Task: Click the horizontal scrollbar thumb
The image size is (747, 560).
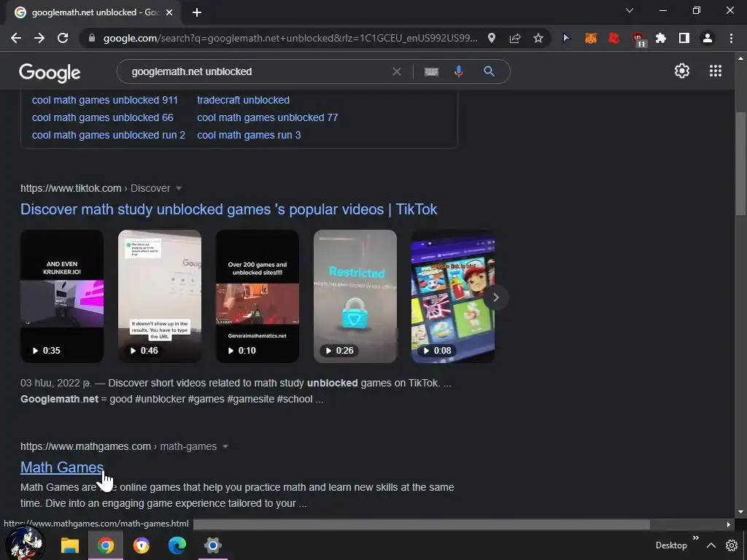Action: coord(421,524)
